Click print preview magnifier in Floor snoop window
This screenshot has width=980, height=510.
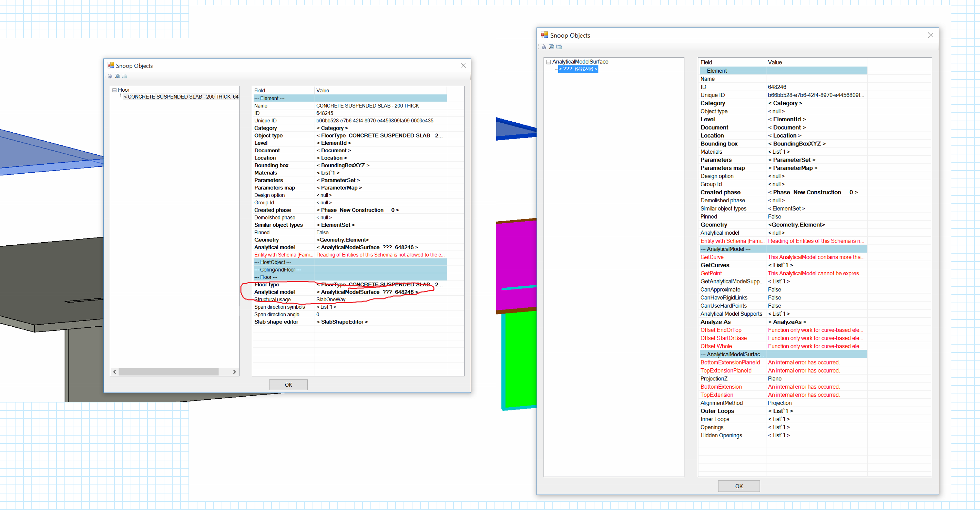[117, 76]
